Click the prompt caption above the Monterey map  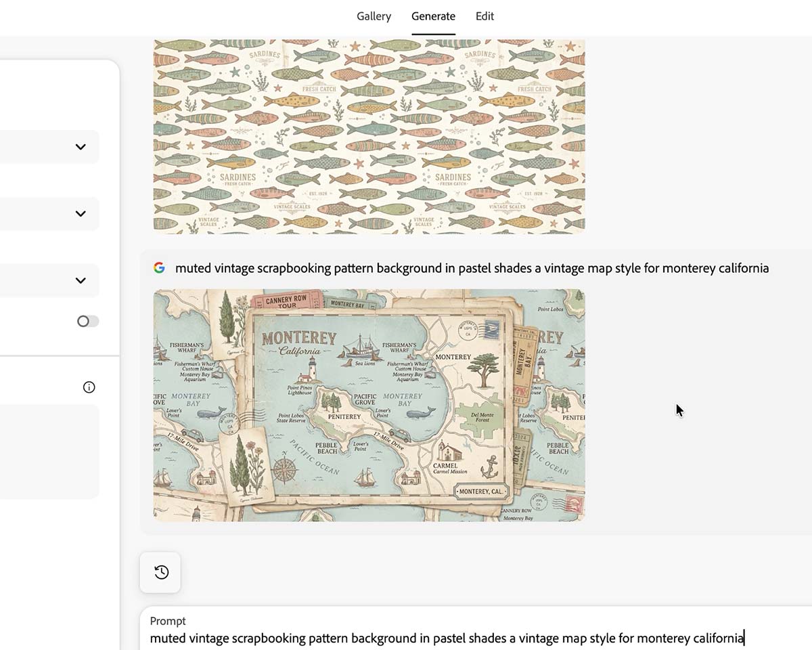(472, 268)
